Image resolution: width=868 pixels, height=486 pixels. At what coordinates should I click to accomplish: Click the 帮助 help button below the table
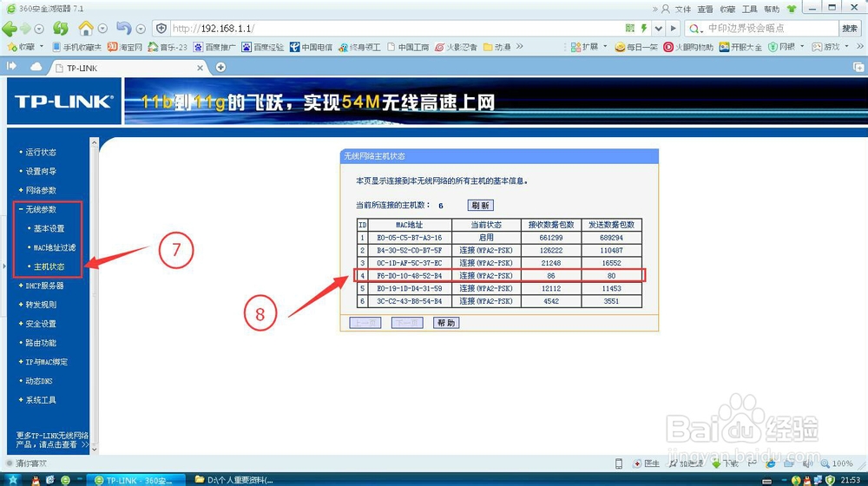point(445,323)
